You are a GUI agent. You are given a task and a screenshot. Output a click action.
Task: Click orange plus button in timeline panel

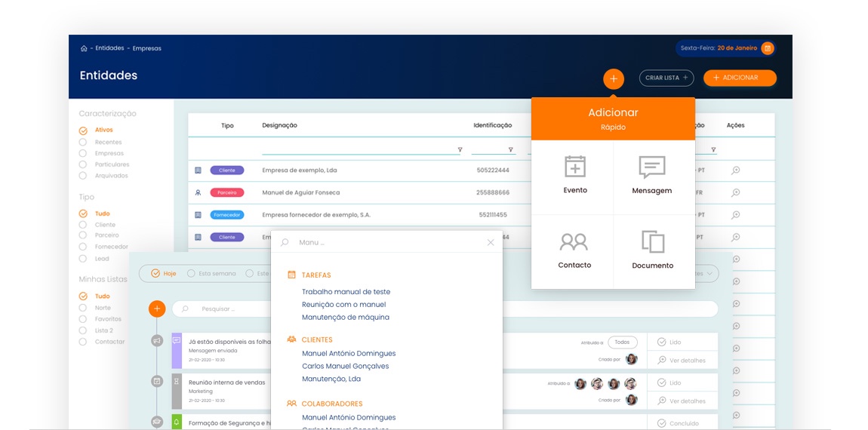[x=157, y=309]
